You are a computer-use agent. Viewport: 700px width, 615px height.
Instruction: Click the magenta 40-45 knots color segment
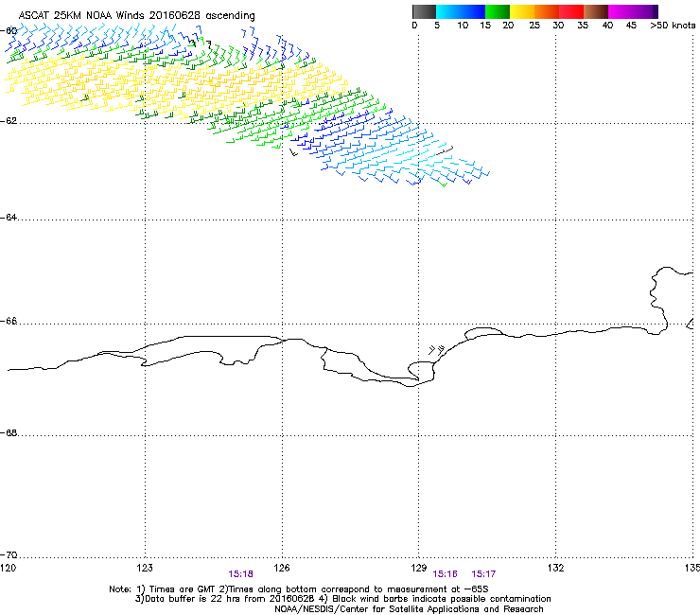click(621, 11)
